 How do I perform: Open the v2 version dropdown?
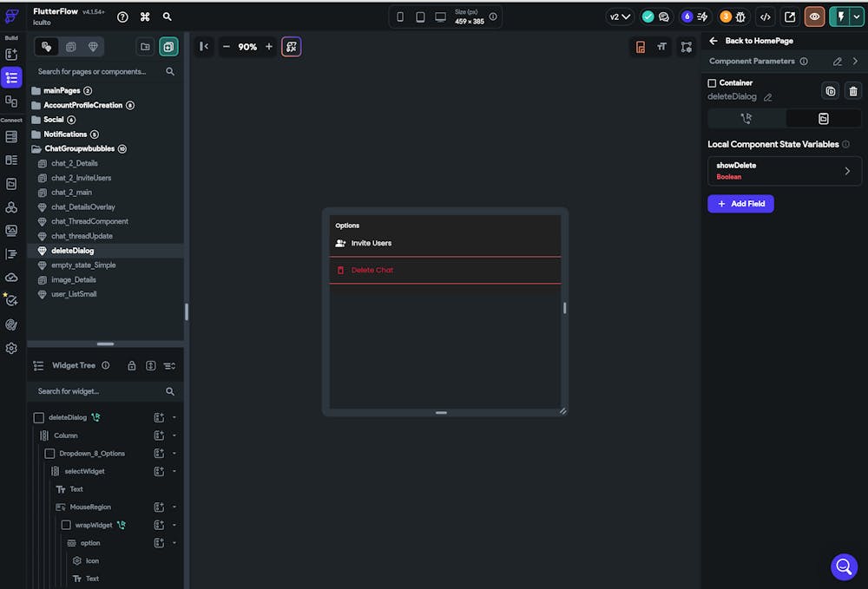620,16
